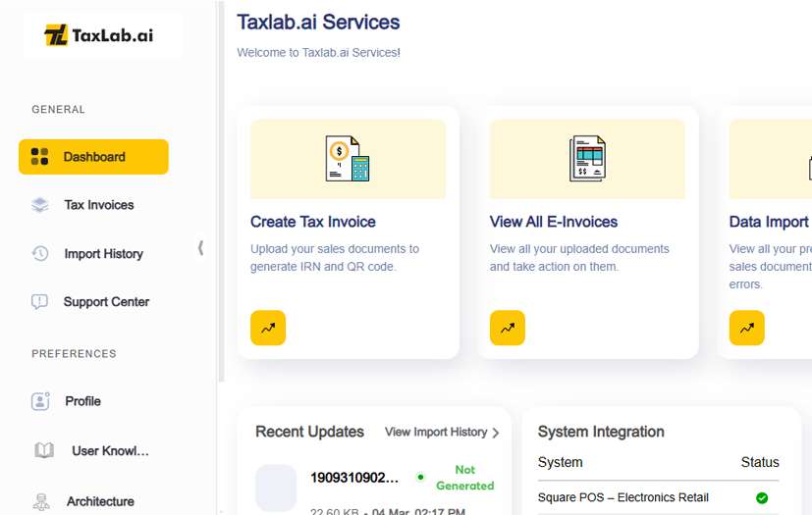Click the View All E-Invoices document icon
This screenshot has height=515, width=812.
click(587, 159)
